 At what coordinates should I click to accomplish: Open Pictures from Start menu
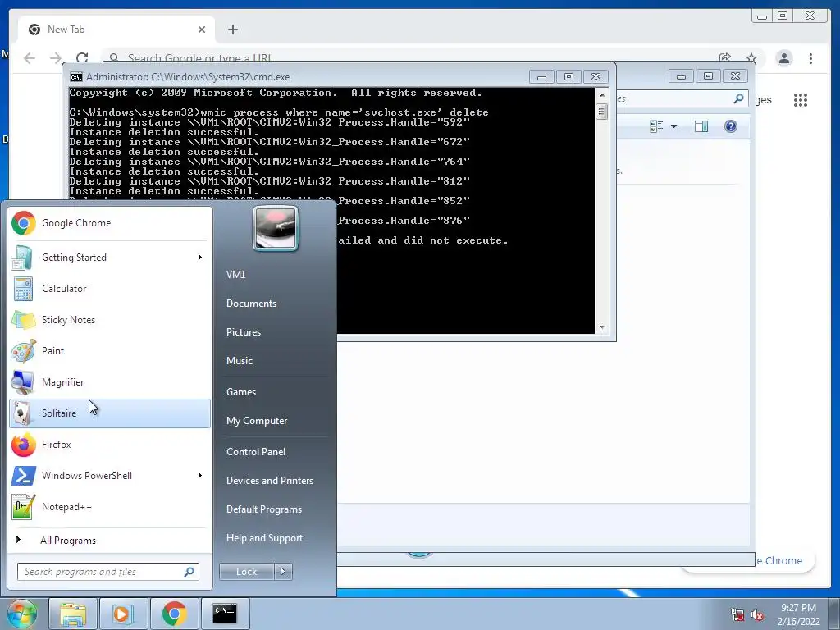click(243, 332)
